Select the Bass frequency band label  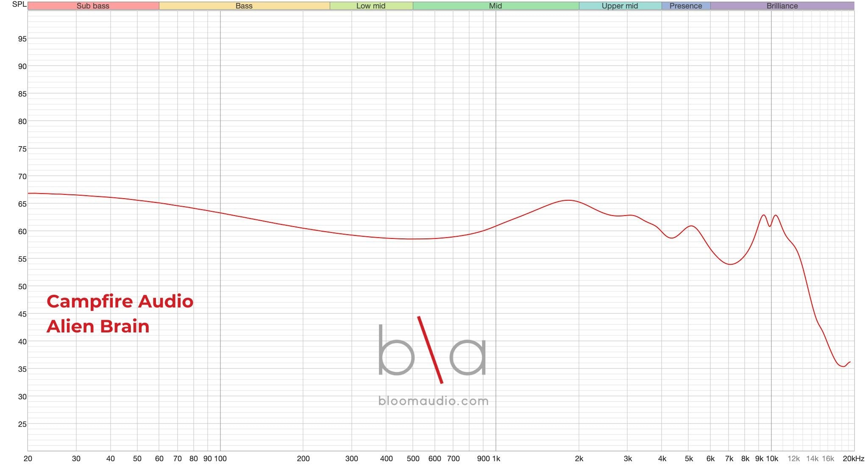coord(244,6)
